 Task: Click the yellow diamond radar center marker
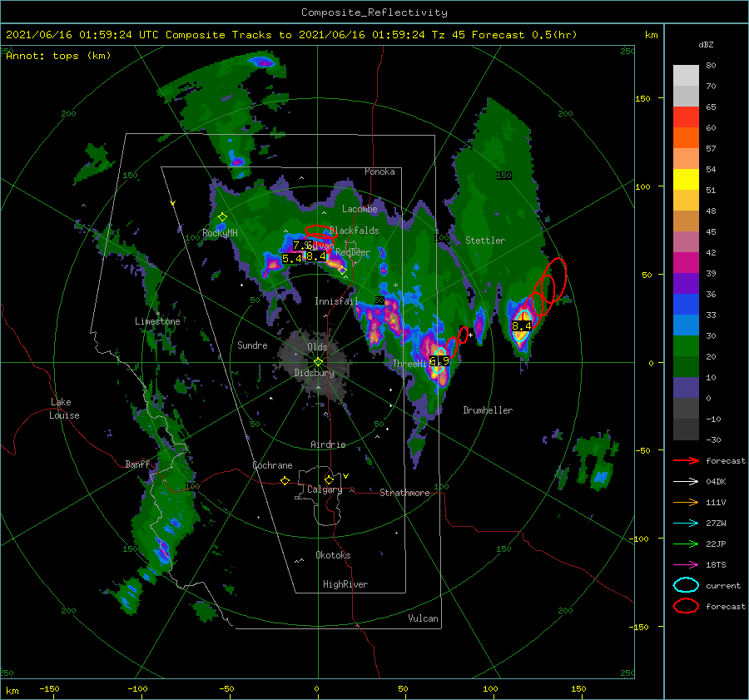click(318, 362)
